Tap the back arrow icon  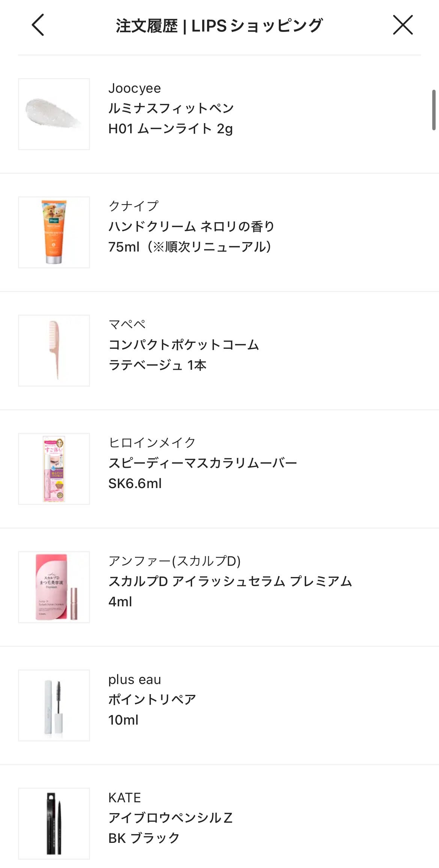click(x=38, y=25)
